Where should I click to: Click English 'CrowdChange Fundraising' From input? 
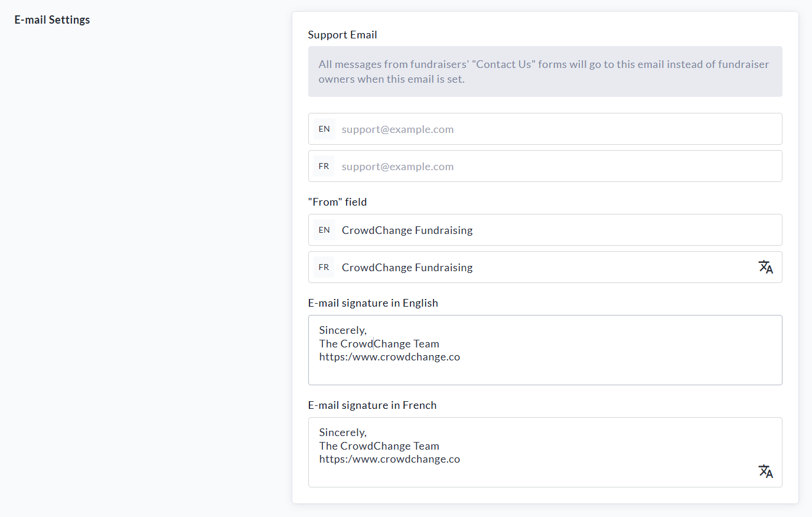[x=543, y=230]
